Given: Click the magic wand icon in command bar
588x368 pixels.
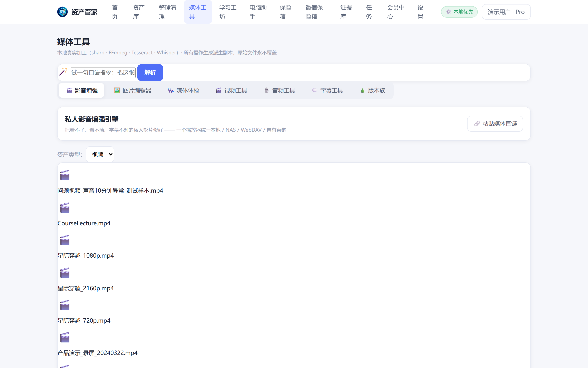Looking at the screenshot, I should (x=64, y=72).
